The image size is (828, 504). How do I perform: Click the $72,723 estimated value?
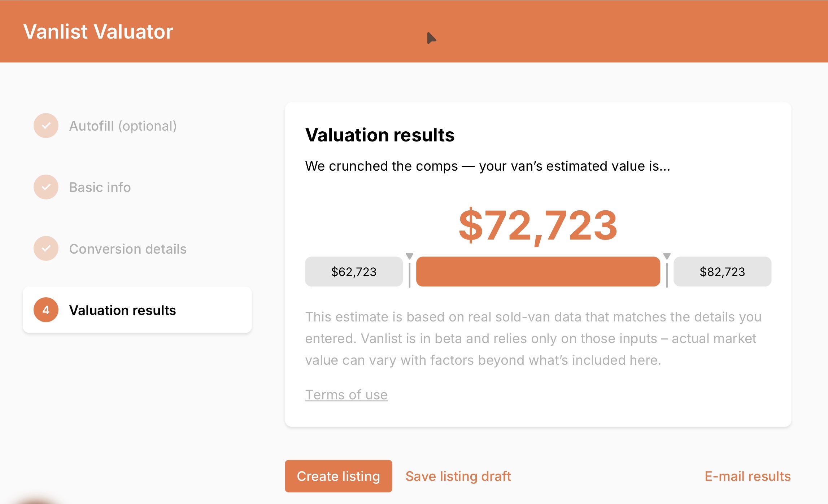[538, 225]
